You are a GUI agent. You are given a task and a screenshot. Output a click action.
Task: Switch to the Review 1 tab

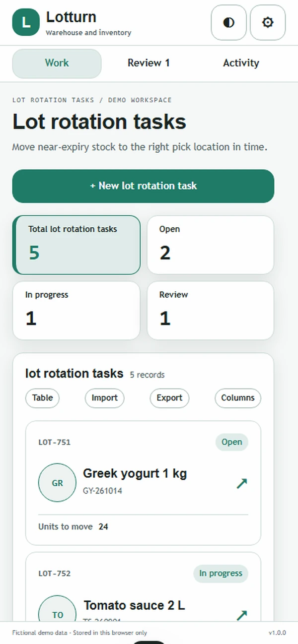[x=149, y=63]
